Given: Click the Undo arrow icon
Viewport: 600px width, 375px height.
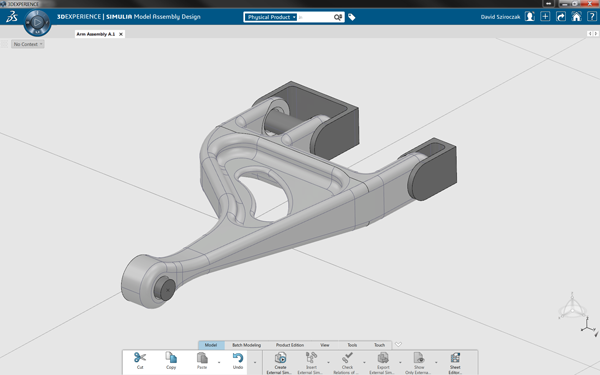Looking at the screenshot, I should pyautogui.click(x=238, y=358).
